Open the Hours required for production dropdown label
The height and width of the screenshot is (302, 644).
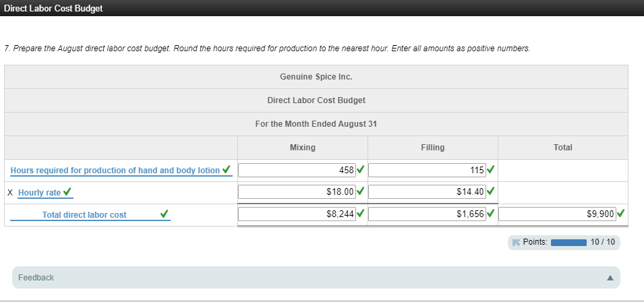click(115, 171)
